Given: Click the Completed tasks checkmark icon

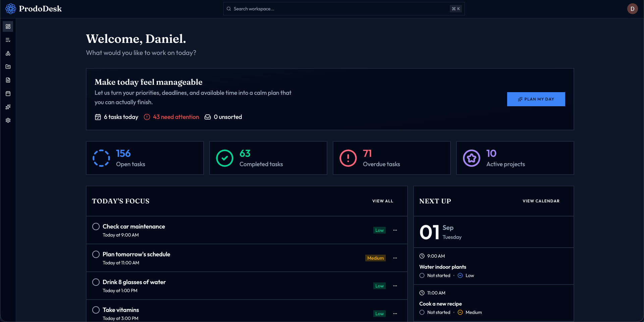Looking at the screenshot, I should tap(225, 158).
